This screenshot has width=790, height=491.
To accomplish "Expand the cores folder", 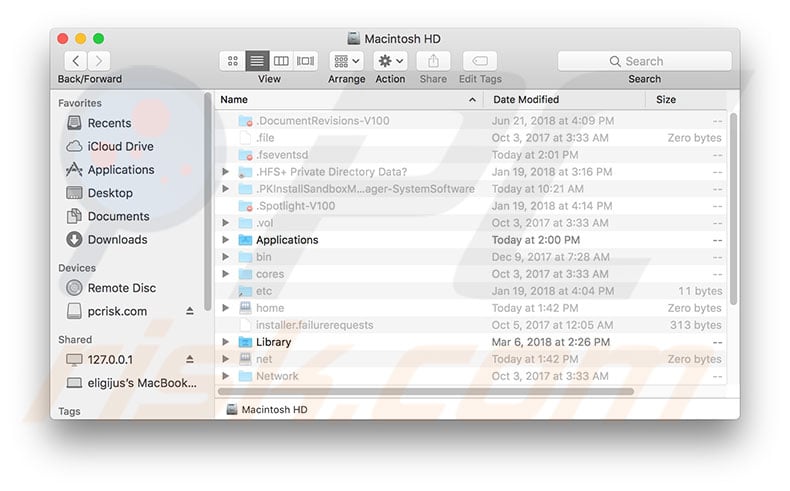I will tap(226, 274).
